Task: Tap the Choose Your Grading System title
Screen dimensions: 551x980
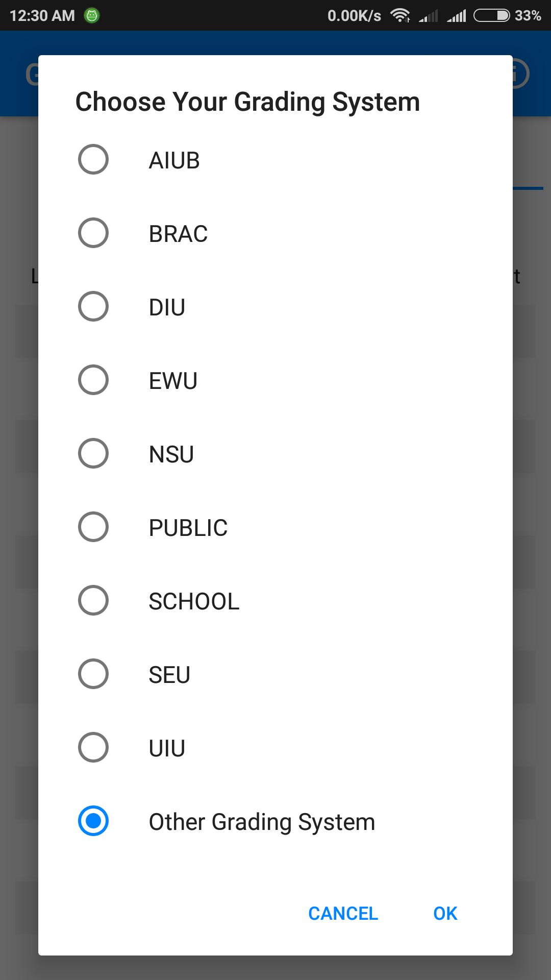Action: 248,102
